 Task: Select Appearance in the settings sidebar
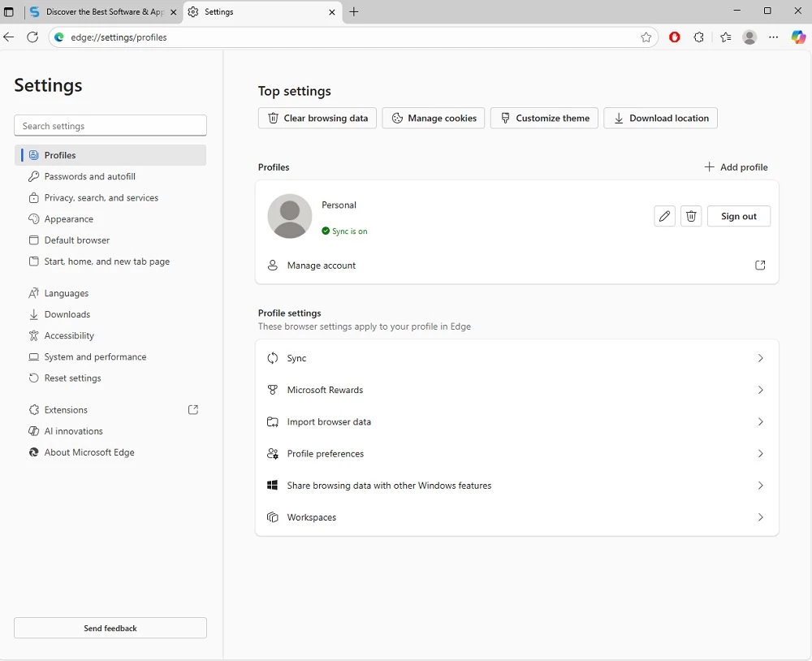[x=69, y=219]
